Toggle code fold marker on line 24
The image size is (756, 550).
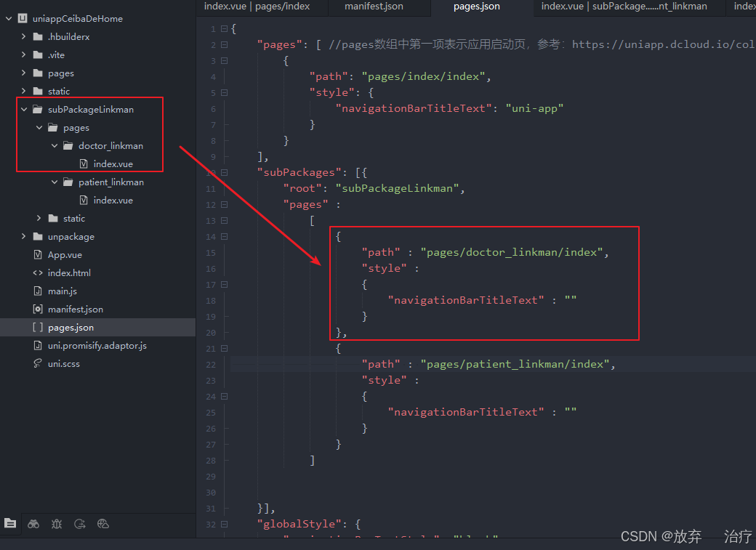coord(224,396)
